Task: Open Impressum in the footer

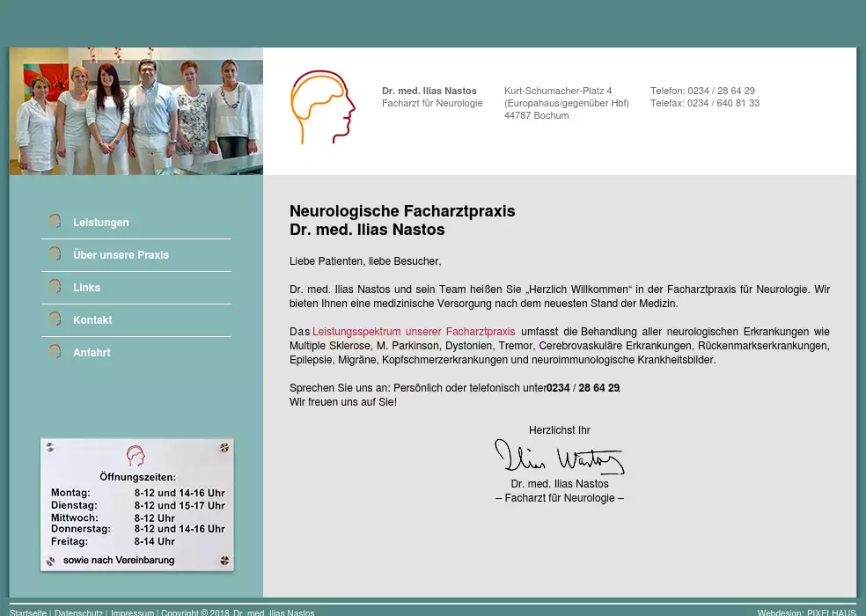Action: pos(132,612)
